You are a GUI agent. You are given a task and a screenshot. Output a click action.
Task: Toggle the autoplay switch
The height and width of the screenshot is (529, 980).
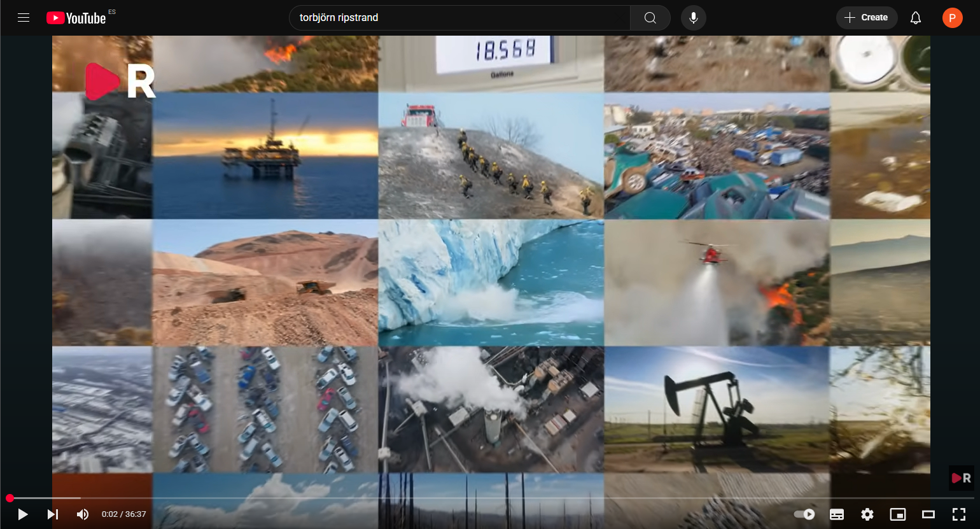[x=804, y=514]
